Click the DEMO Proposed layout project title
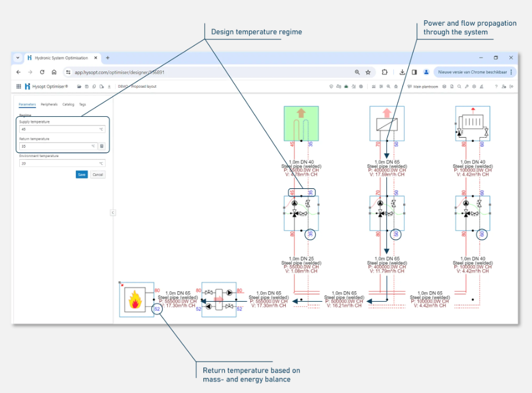This screenshot has width=532, height=393. tap(137, 87)
